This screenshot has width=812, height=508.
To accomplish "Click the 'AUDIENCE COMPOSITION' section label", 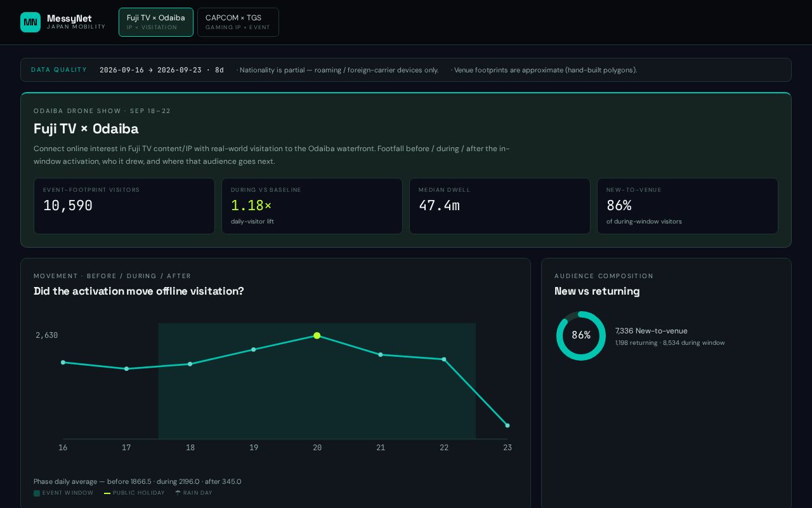I will (x=604, y=276).
